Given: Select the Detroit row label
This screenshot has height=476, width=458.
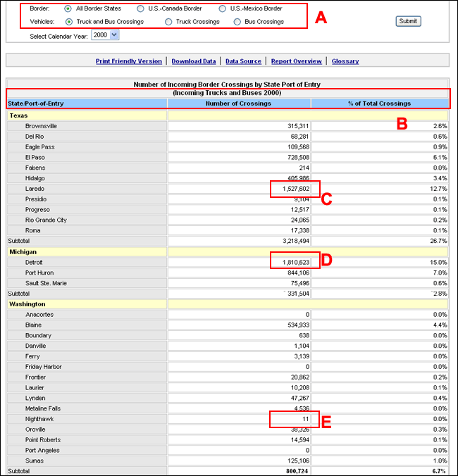Looking at the screenshot, I should click(x=34, y=262).
